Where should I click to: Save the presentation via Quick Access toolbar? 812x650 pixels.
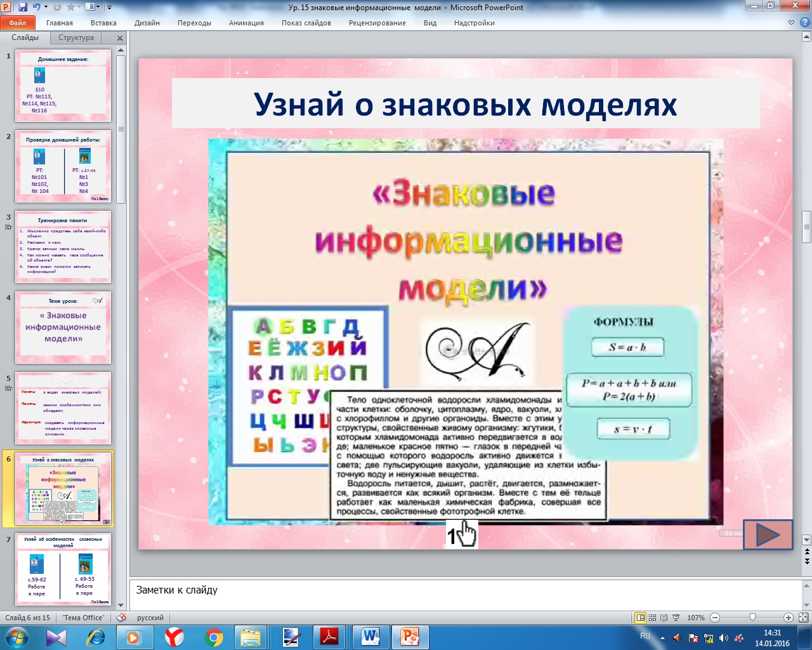(23, 7)
